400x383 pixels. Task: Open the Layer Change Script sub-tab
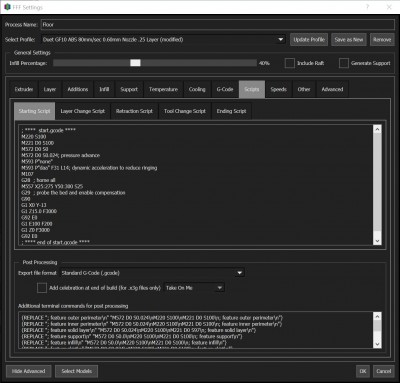tap(83, 111)
